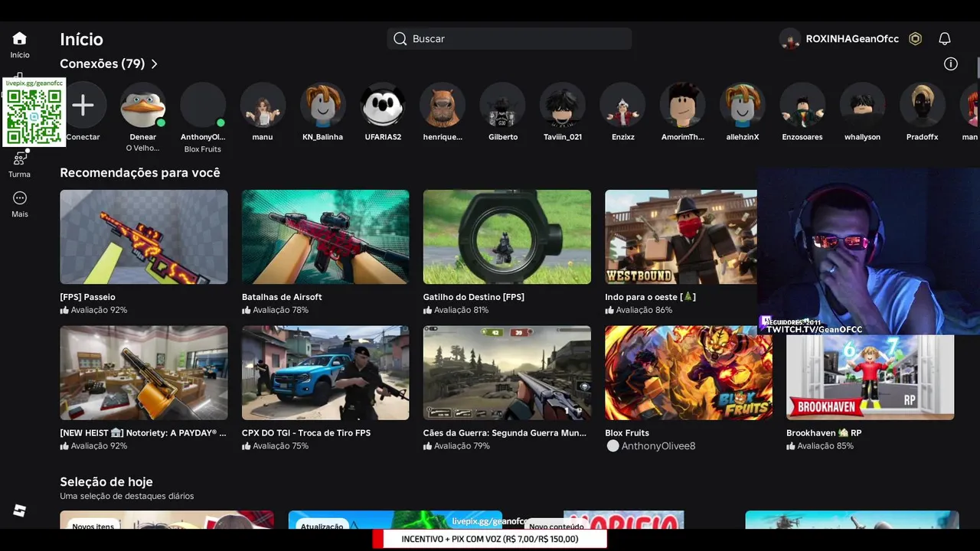980x551 pixels.
Task: Click 'Avaliação 78%' rating text
Action: click(x=280, y=310)
